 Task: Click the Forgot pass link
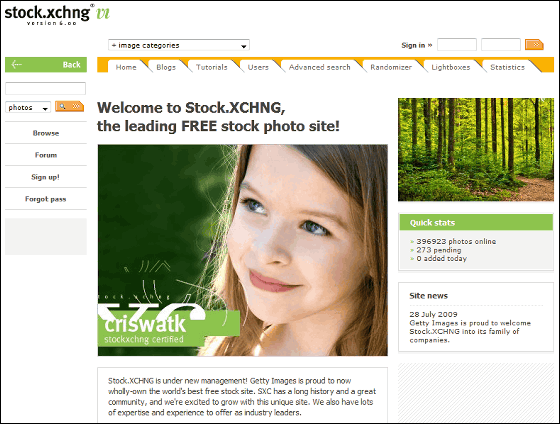46,199
